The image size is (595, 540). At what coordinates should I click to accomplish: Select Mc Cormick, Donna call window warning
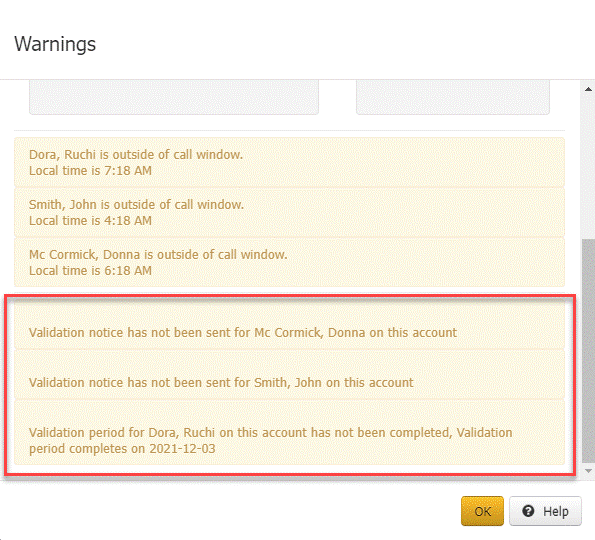[290, 262]
